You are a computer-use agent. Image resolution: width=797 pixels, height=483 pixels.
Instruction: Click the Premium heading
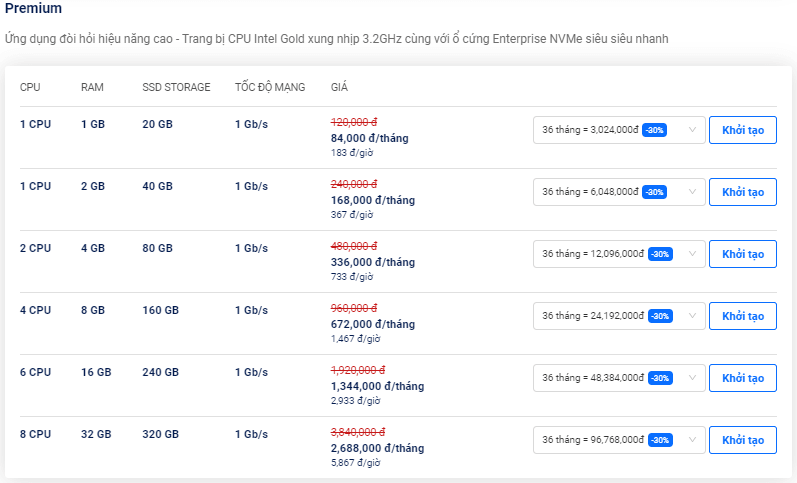click(x=34, y=8)
